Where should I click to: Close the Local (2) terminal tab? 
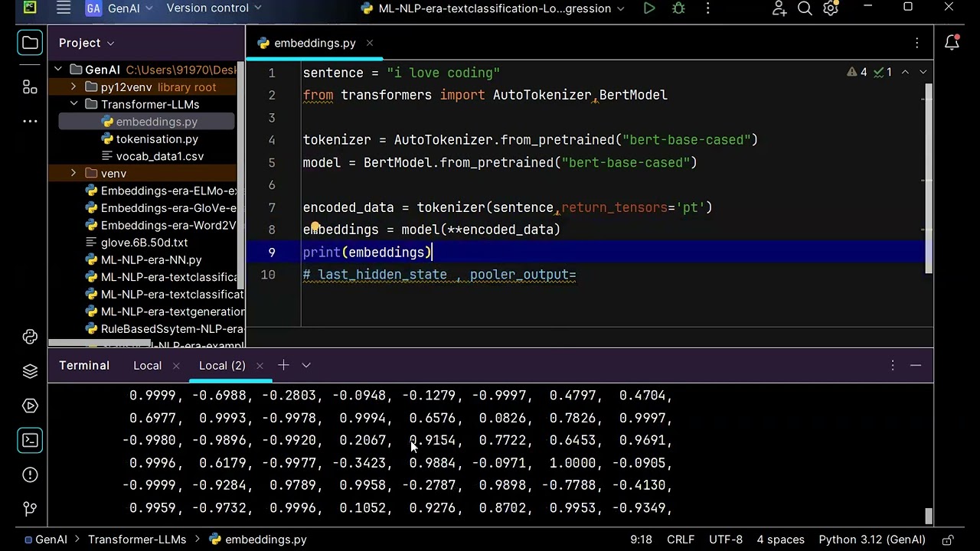(260, 366)
